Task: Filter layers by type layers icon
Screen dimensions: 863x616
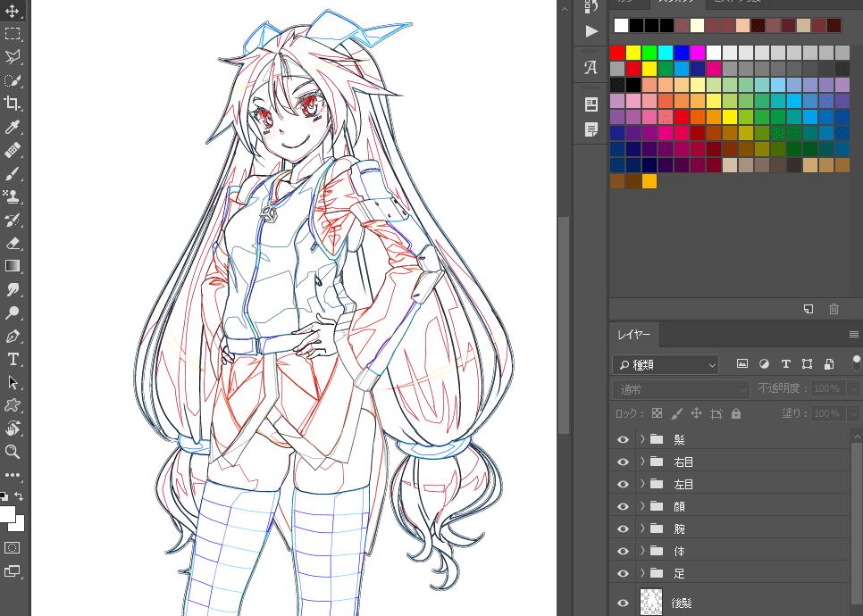Action: [x=785, y=363]
